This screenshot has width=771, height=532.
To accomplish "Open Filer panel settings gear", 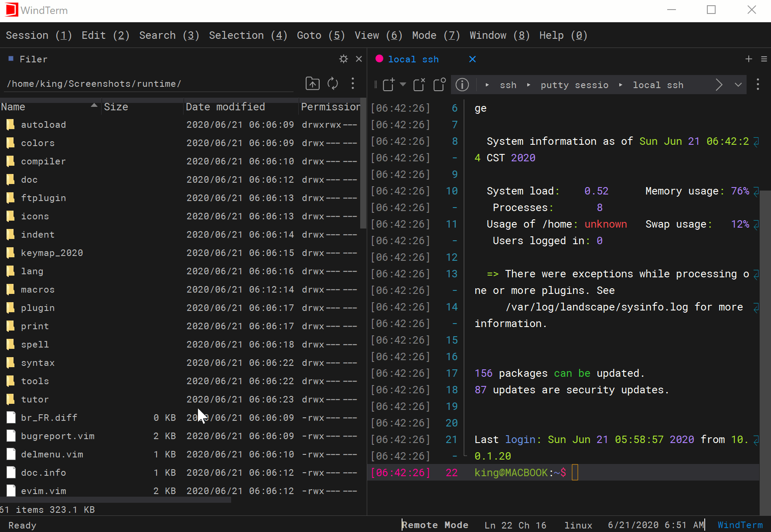I will click(344, 59).
